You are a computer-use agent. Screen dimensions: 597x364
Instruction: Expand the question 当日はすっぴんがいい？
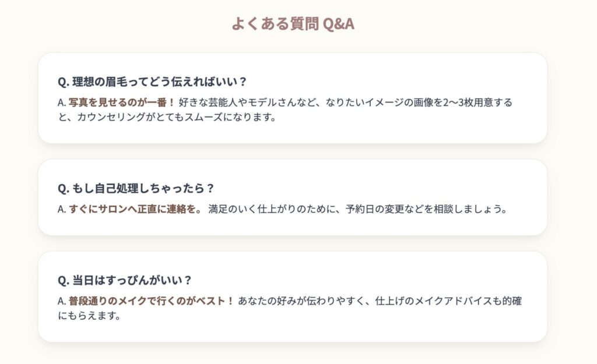tap(125, 280)
